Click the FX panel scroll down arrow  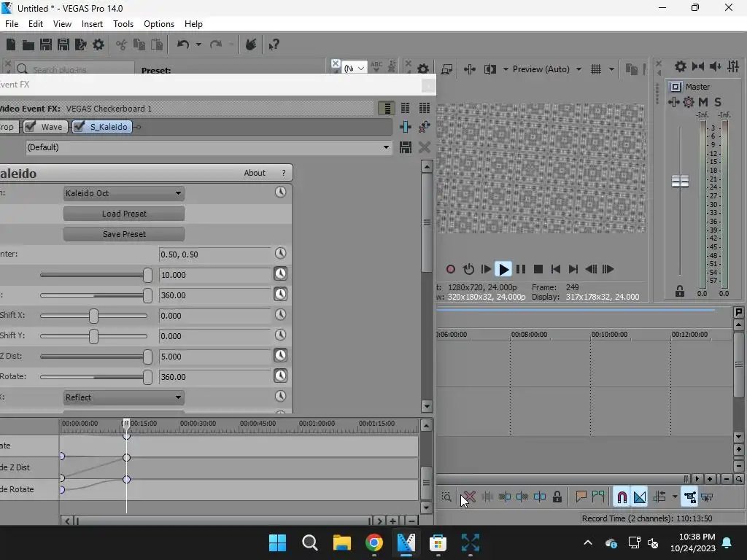[427, 406]
